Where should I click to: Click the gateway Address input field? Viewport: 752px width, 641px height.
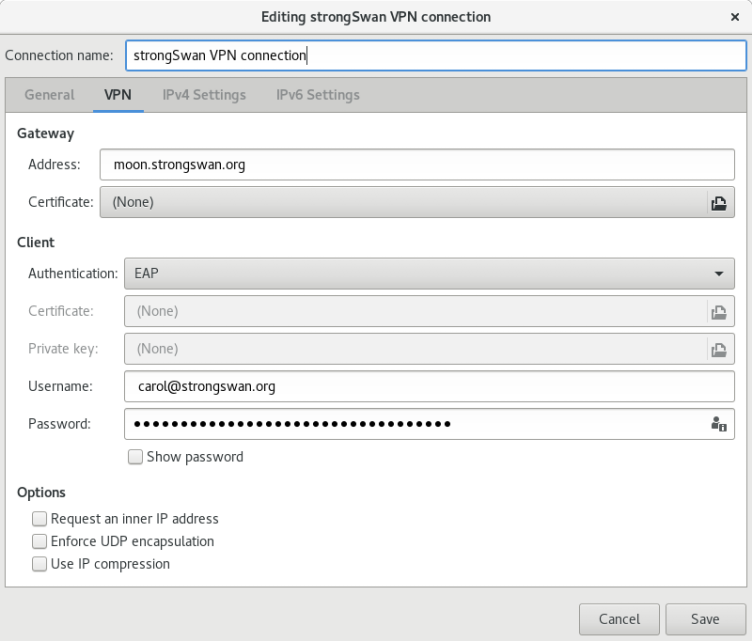click(417, 165)
